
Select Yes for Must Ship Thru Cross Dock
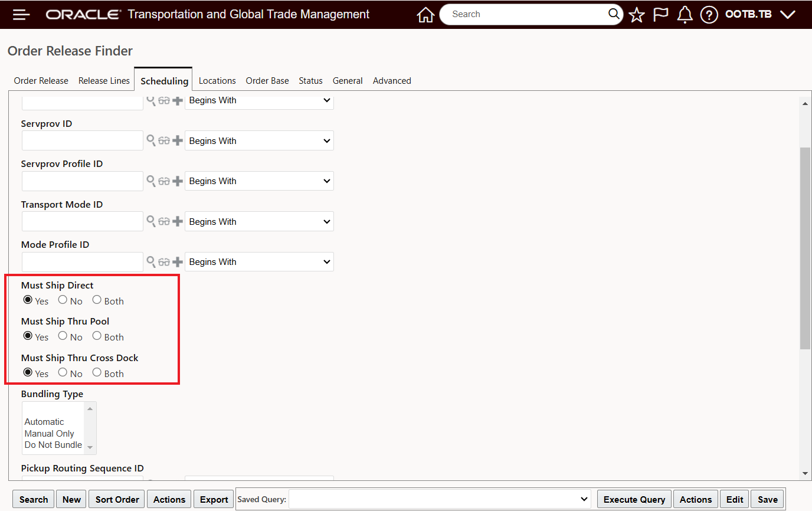(x=28, y=372)
